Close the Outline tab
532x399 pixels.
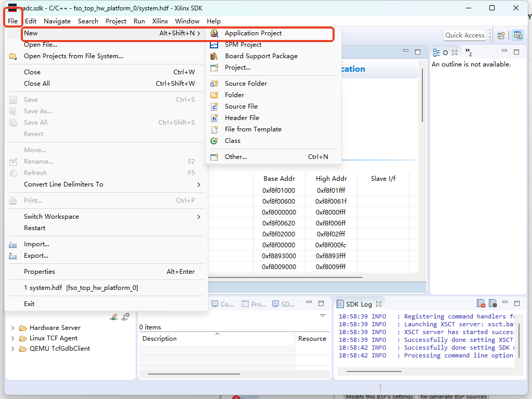(455, 52)
